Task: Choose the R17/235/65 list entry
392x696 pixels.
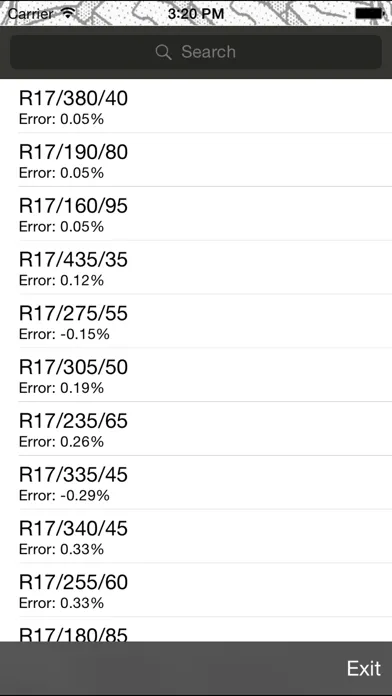Action: 196,428
